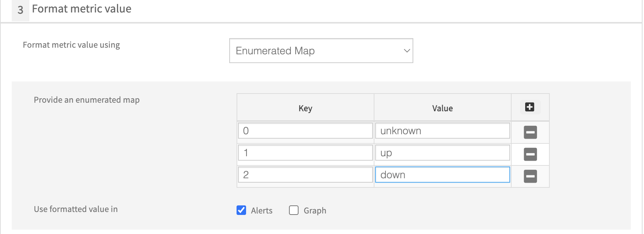644x234 pixels.
Task: Open the Enumerated Map format dropdown
Action: pyautogui.click(x=321, y=51)
